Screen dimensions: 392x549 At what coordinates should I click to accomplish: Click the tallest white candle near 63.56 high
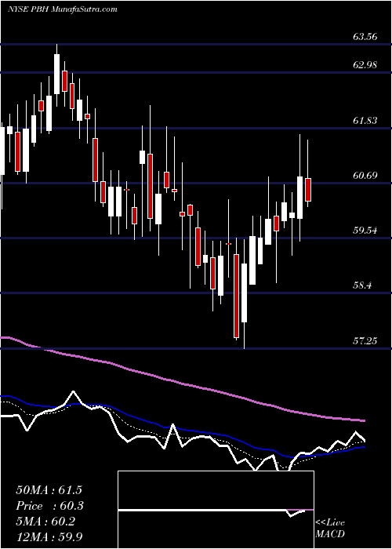pyautogui.click(x=56, y=74)
